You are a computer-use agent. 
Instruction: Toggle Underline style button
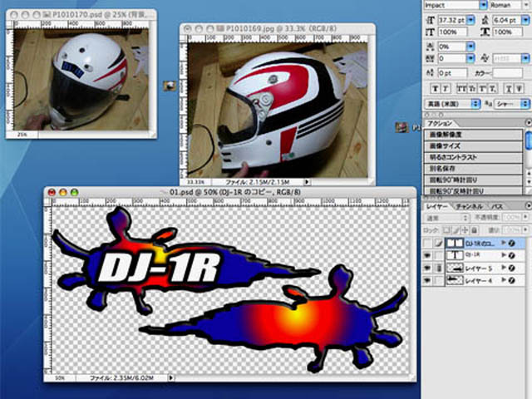pos(509,89)
